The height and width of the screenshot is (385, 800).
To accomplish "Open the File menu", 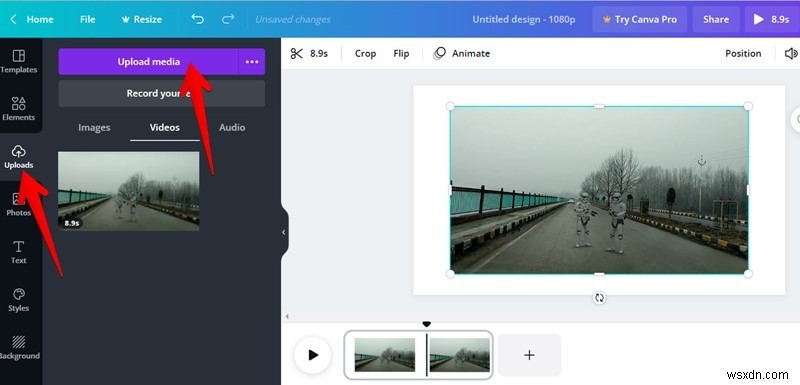I will coord(87,19).
